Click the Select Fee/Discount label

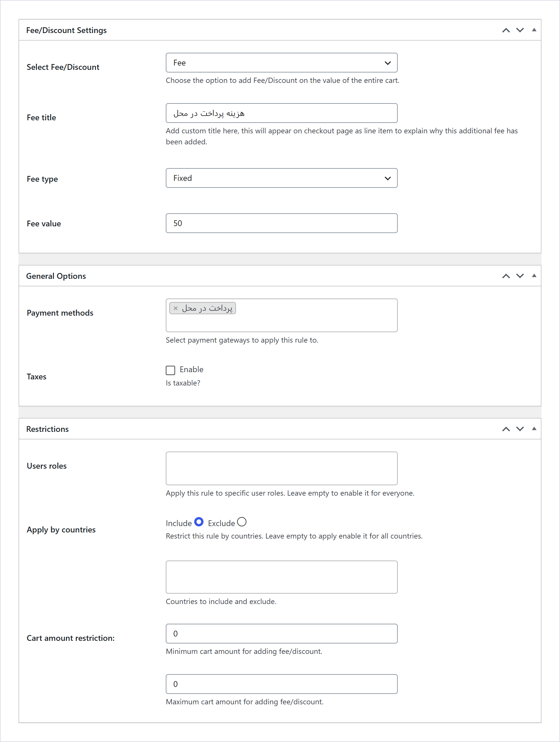coord(63,67)
